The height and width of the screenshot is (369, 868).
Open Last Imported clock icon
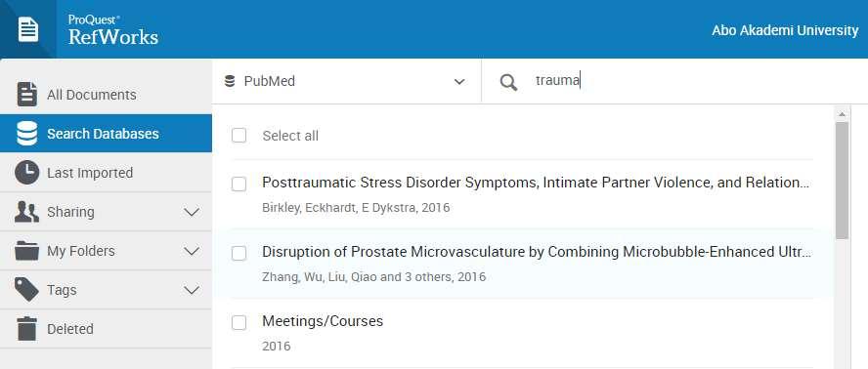tap(27, 173)
